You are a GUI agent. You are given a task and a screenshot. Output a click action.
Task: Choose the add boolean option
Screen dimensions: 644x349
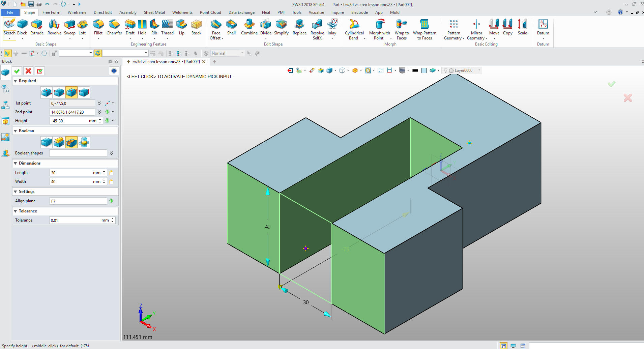coord(59,142)
